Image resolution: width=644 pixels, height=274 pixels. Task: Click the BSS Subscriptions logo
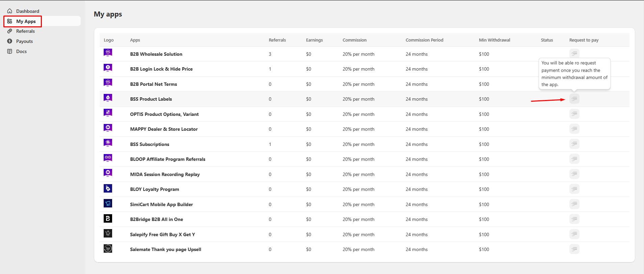[x=108, y=143]
